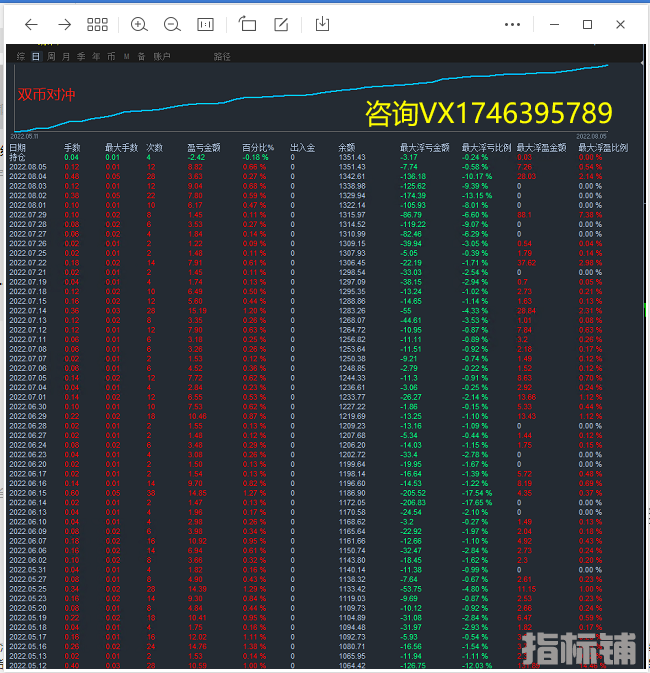Viewport: 650px width, 673px height.
Task: Open the more options ellipsis menu
Action: click(513, 24)
